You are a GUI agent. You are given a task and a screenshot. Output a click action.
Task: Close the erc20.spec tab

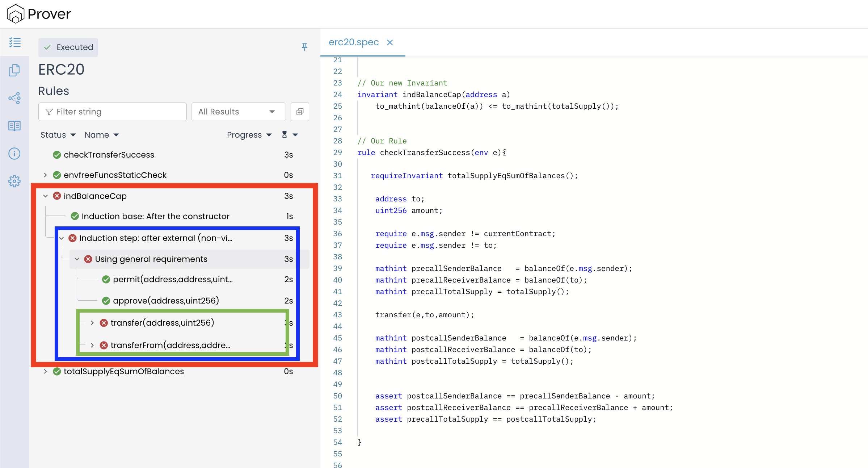[x=390, y=42]
